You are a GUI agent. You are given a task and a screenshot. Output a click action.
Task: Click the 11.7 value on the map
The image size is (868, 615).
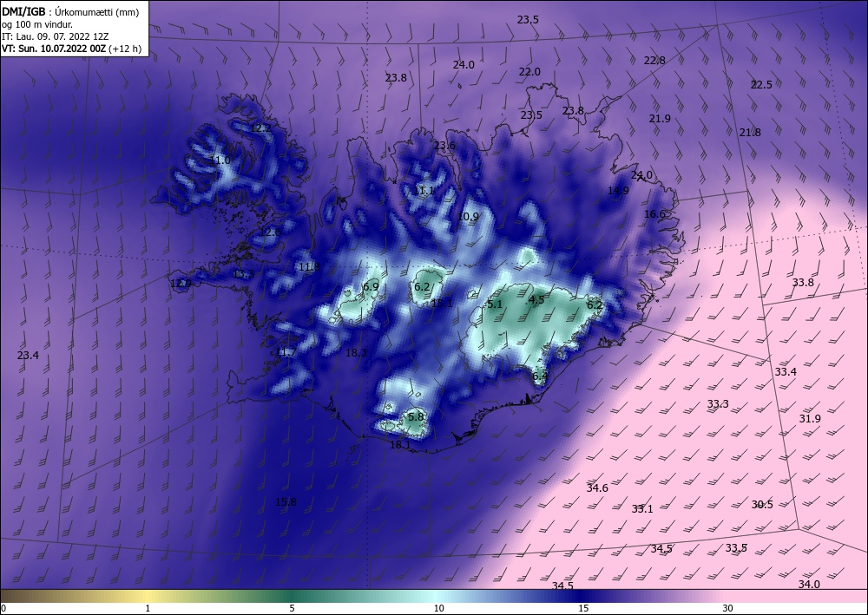click(286, 352)
